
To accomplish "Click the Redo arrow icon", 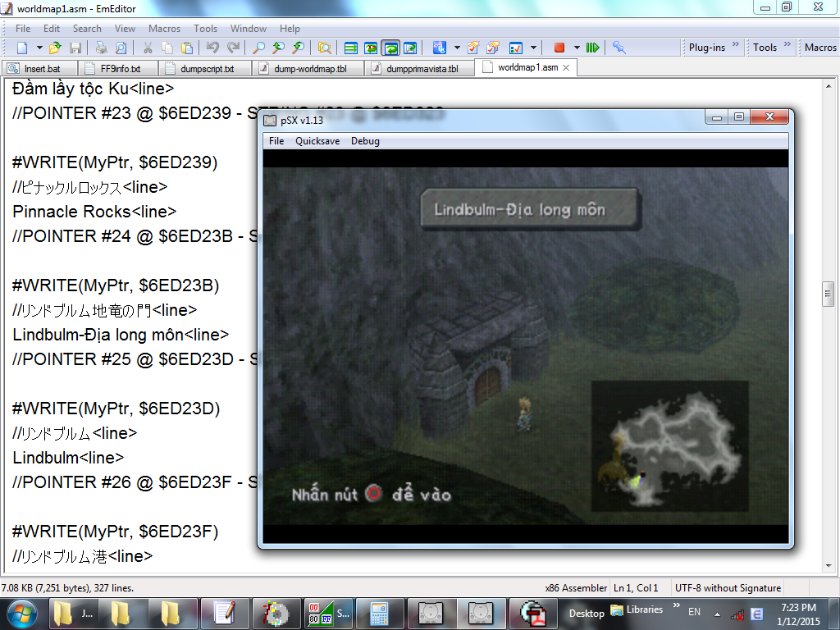I will pyautogui.click(x=233, y=48).
